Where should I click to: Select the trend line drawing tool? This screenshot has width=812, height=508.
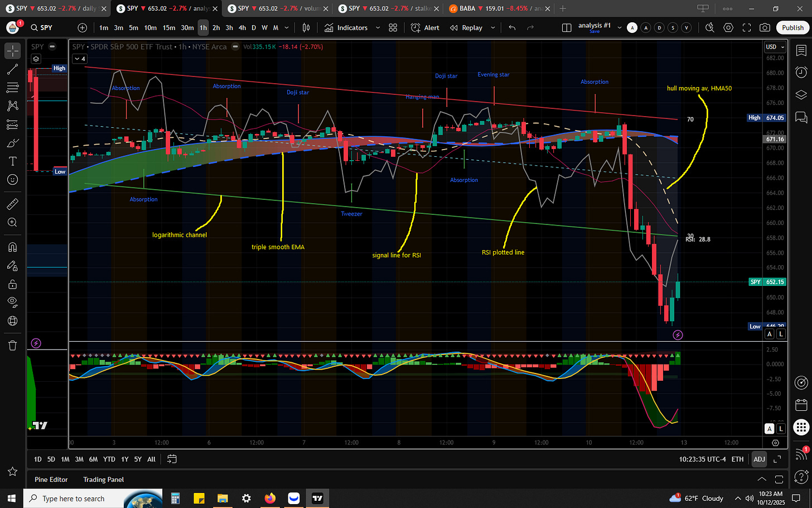pos(12,69)
